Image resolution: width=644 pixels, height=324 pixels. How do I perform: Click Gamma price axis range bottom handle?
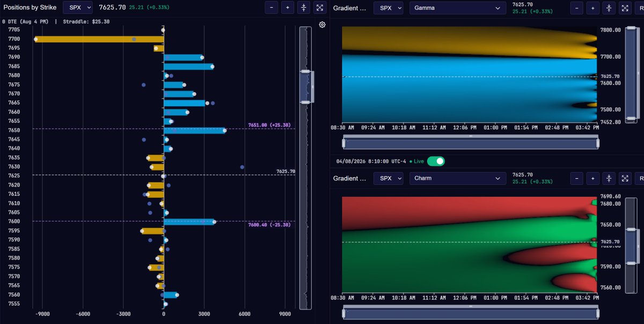tap(631, 119)
